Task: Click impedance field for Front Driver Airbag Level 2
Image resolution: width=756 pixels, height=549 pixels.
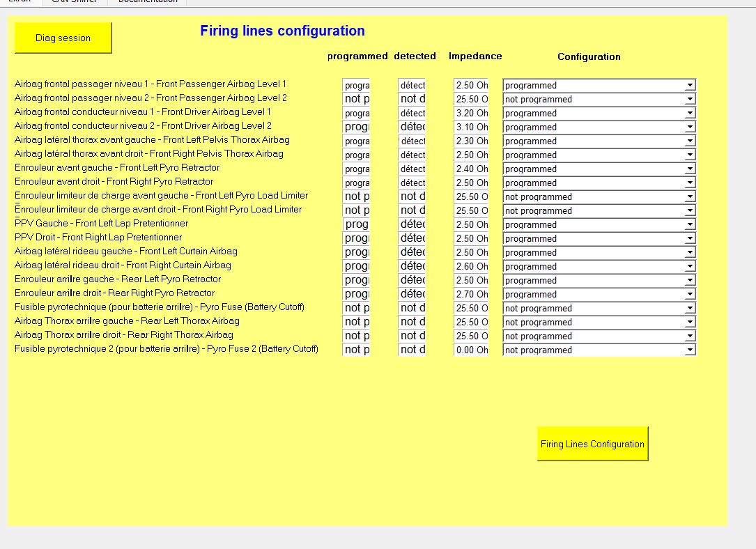Action: click(x=471, y=127)
